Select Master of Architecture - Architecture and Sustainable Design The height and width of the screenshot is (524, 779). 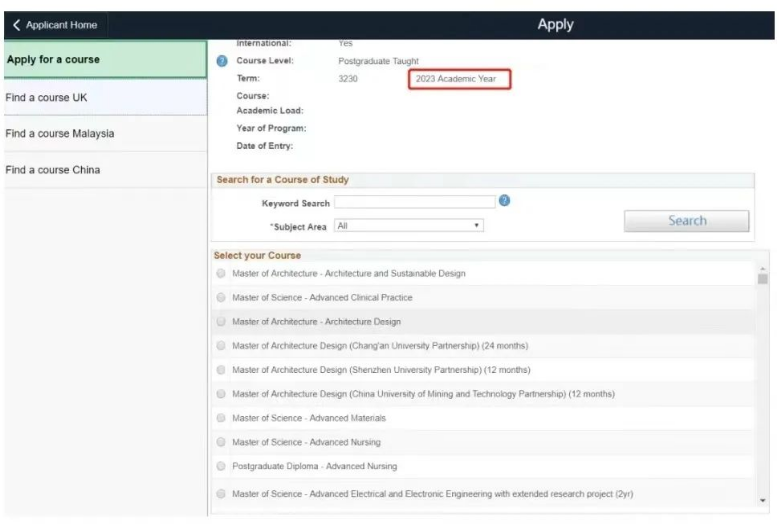coord(221,273)
